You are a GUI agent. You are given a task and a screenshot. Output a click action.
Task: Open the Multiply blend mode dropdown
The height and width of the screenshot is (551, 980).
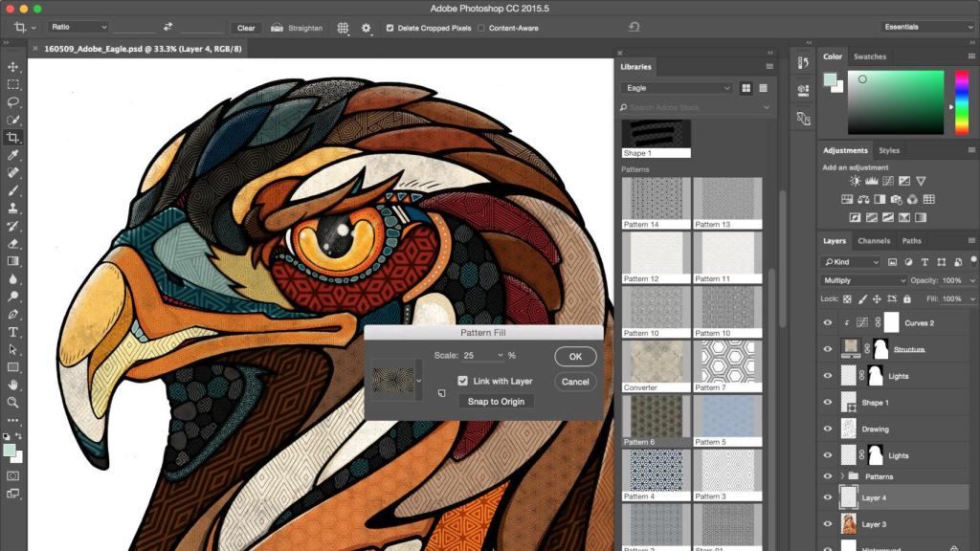click(x=863, y=280)
